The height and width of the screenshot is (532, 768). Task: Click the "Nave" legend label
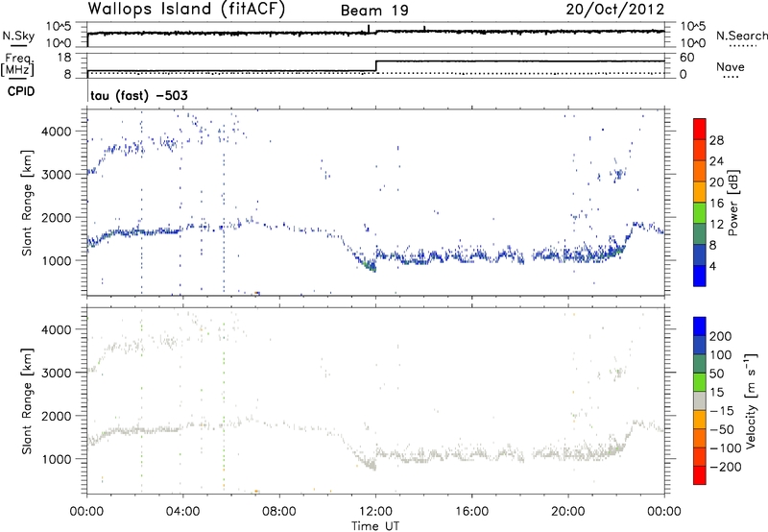click(731, 66)
